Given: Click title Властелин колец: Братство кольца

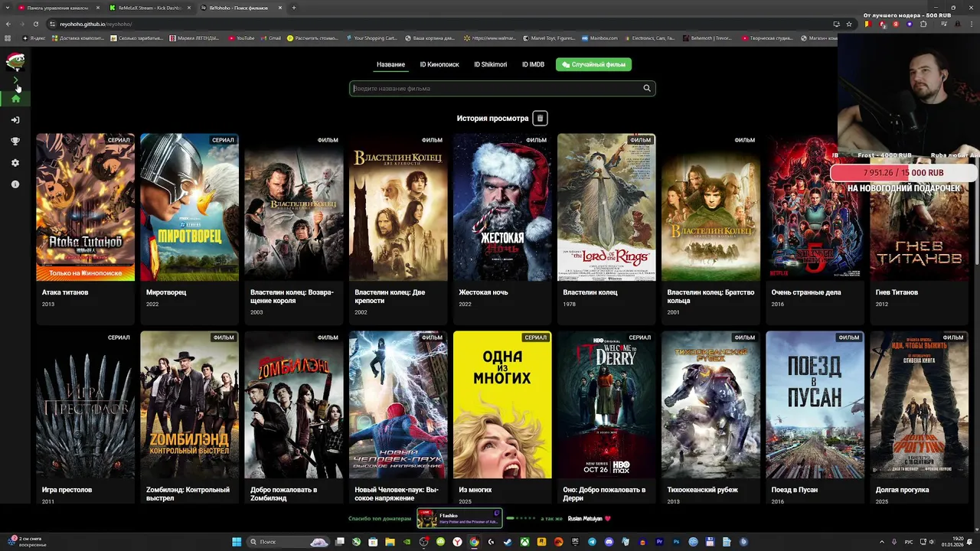Looking at the screenshot, I should click(x=710, y=296).
